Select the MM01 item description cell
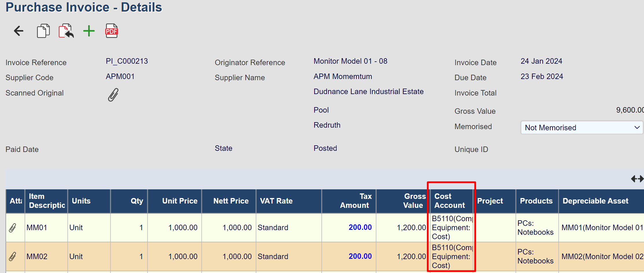The height and width of the screenshot is (273, 644). click(37, 228)
